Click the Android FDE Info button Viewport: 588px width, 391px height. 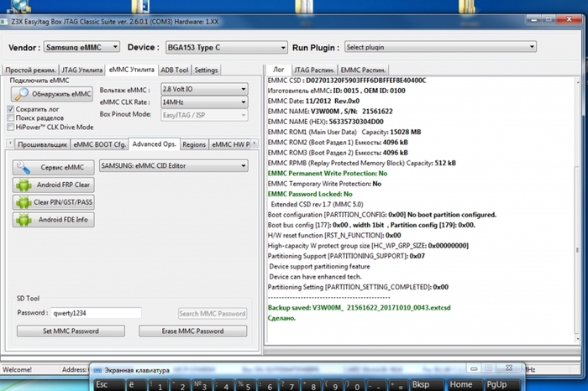(53, 220)
